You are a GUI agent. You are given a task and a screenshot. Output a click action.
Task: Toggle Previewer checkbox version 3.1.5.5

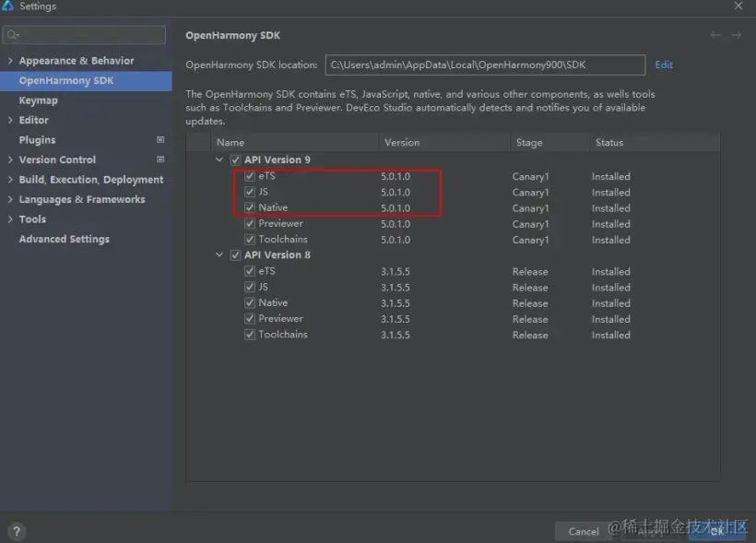coord(249,319)
